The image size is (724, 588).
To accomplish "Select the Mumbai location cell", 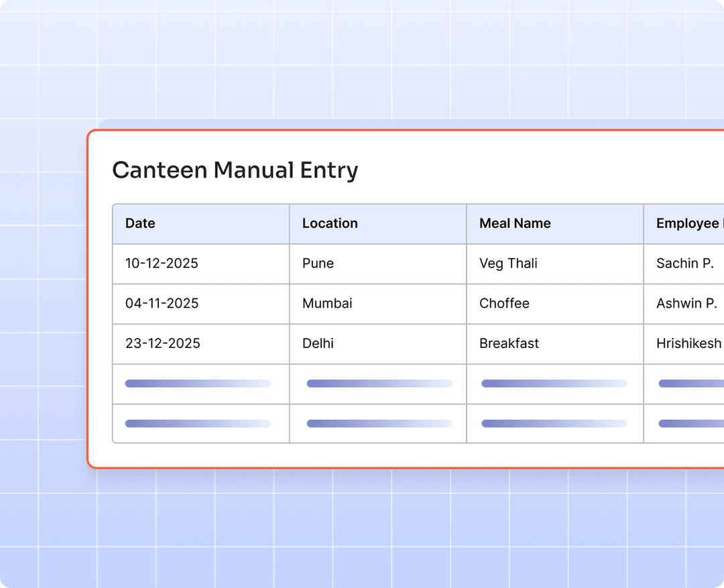I will [x=377, y=304].
